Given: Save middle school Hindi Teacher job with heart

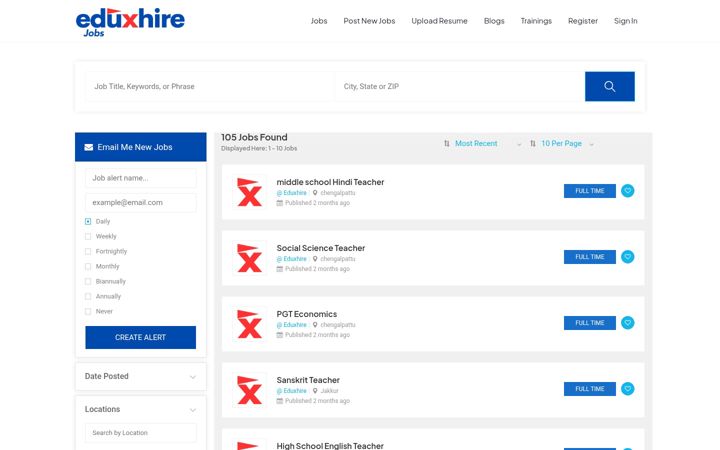Looking at the screenshot, I should [x=627, y=191].
